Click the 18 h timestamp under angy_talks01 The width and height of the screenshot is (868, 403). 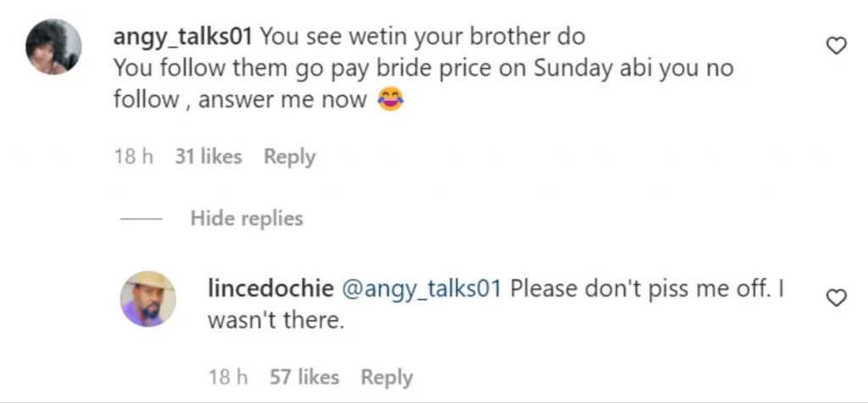click(x=133, y=157)
